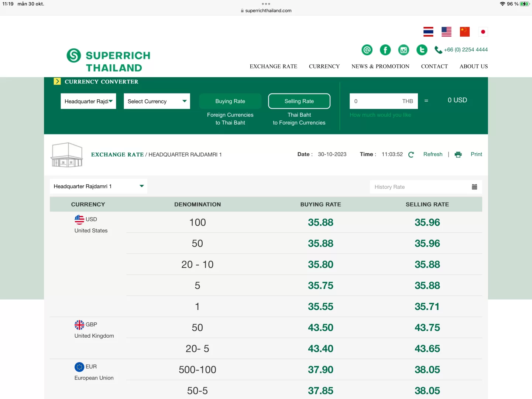Open the Facebook social icon
Screen dimensions: 532x399
click(x=385, y=50)
